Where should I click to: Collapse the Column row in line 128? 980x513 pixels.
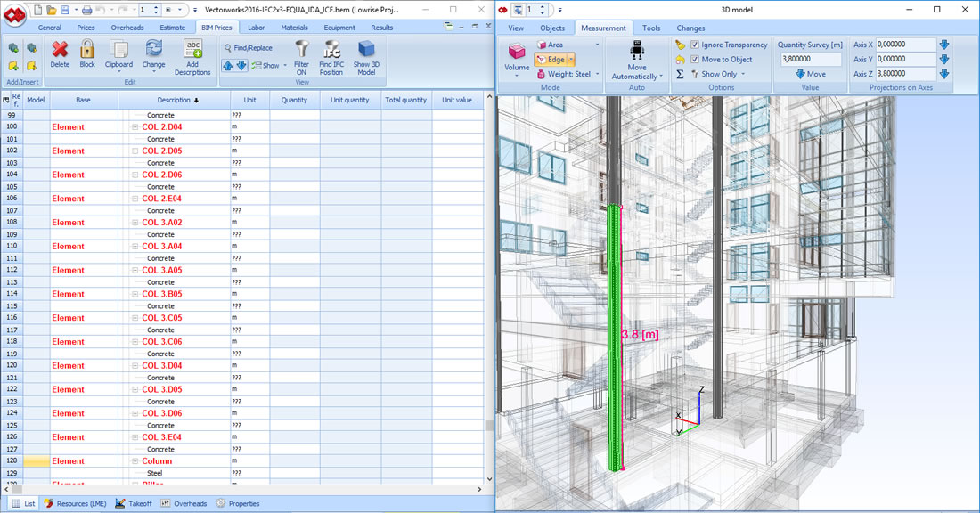[135, 461]
